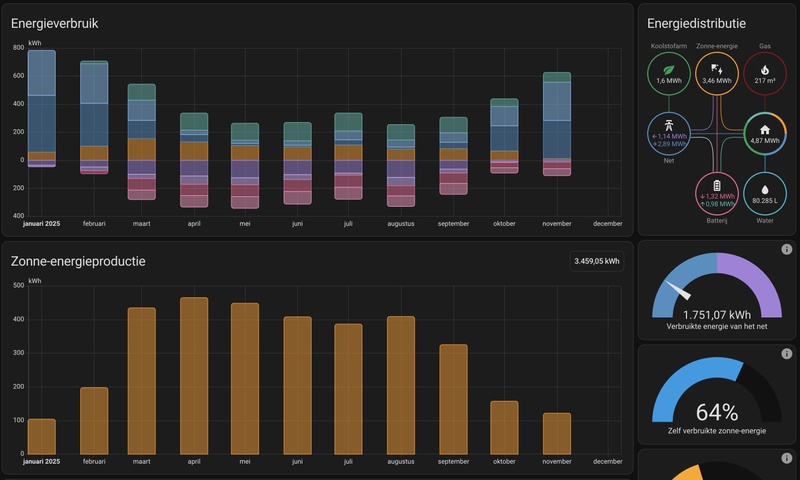The image size is (800, 480).
Task: Click the oktober stacked bar in Energieverbruik
Action: tap(504, 136)
